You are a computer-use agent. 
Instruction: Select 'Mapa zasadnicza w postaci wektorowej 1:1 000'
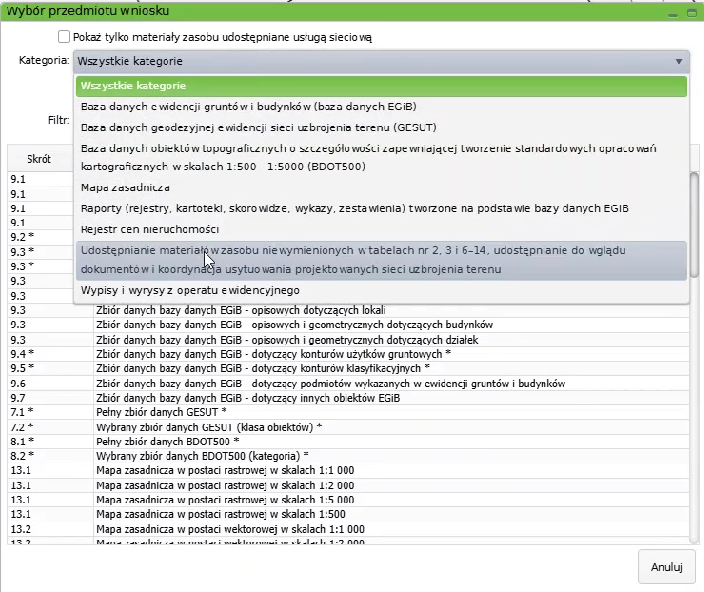[230, 528]
